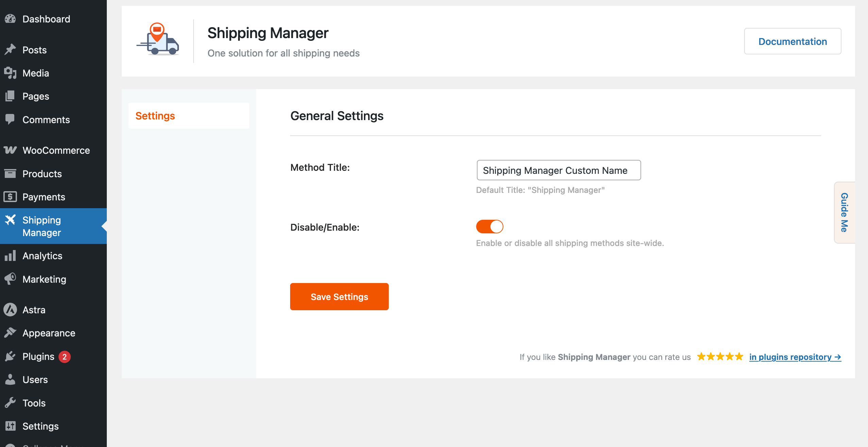Click the Analytics bar chart icon

[10, 255]
